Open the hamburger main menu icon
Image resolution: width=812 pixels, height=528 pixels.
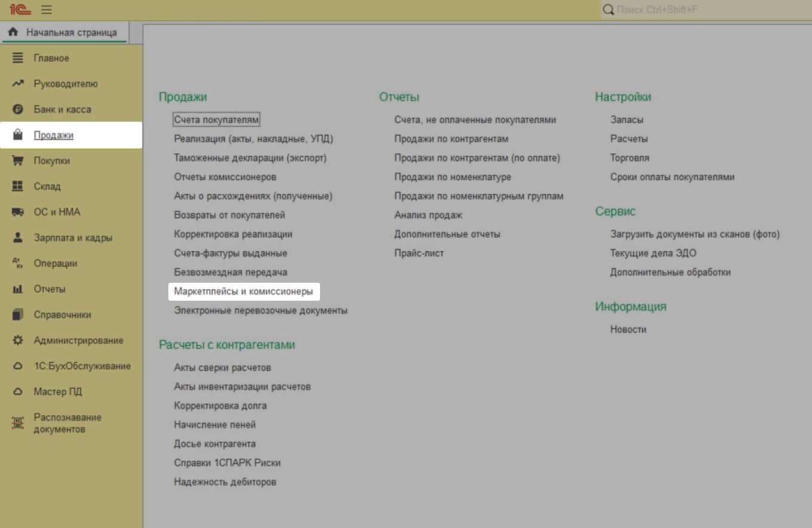pos(47,10)
